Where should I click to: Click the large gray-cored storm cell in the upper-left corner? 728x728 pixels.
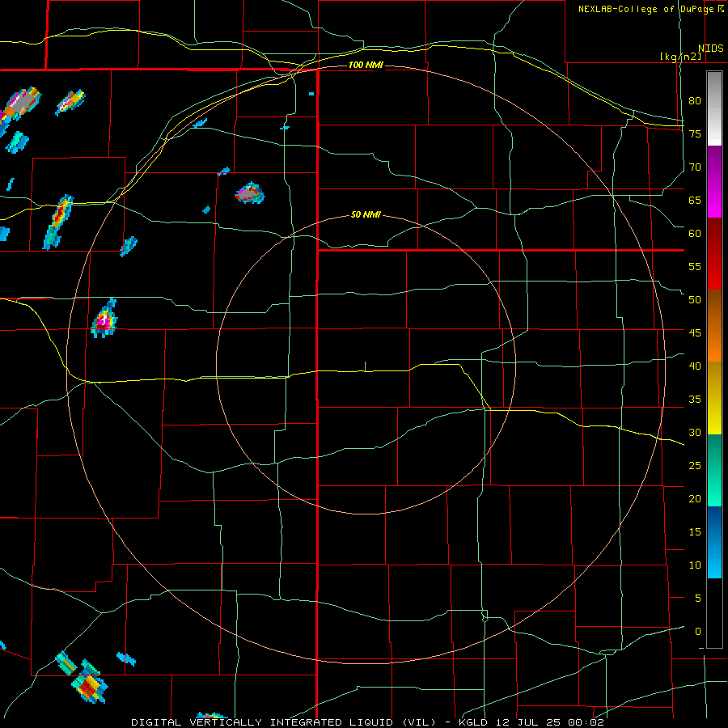pyautogui.click(x=19, y=107)
